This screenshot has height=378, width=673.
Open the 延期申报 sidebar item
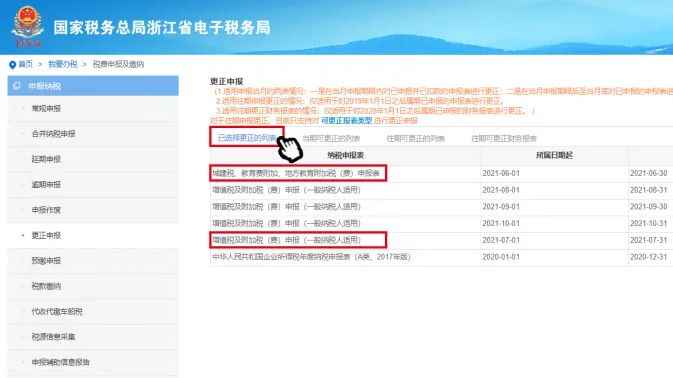[46, 159]
